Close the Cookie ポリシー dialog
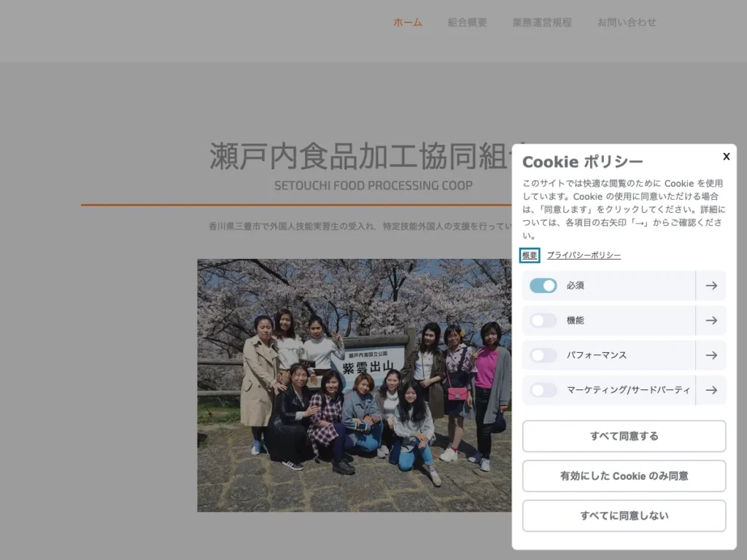747x560 pixels. pos(726,156)
